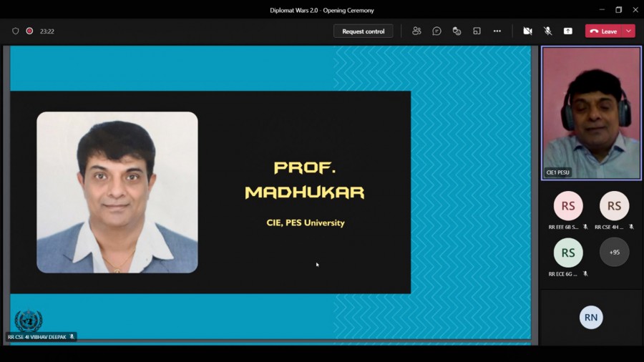Click the shield security icon
Image resolution: width=644 pixels, height=362 pixels.
pyautogui.click(x=16, y=31)
